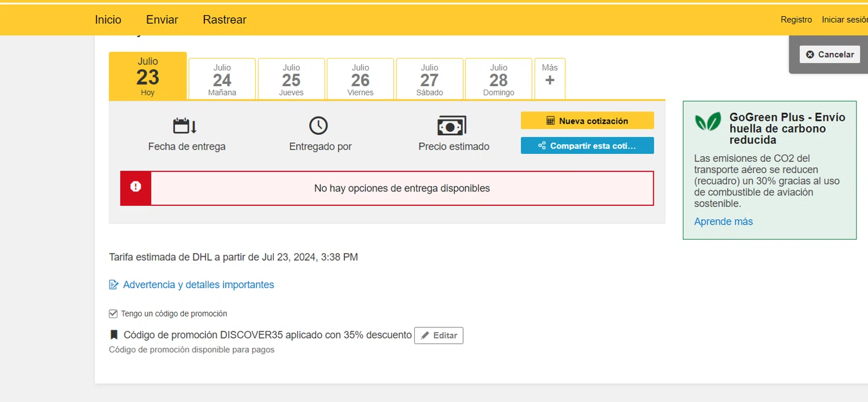Open Advertencia y detalles importantes link
Screen dimensions: 868x402
198,285
